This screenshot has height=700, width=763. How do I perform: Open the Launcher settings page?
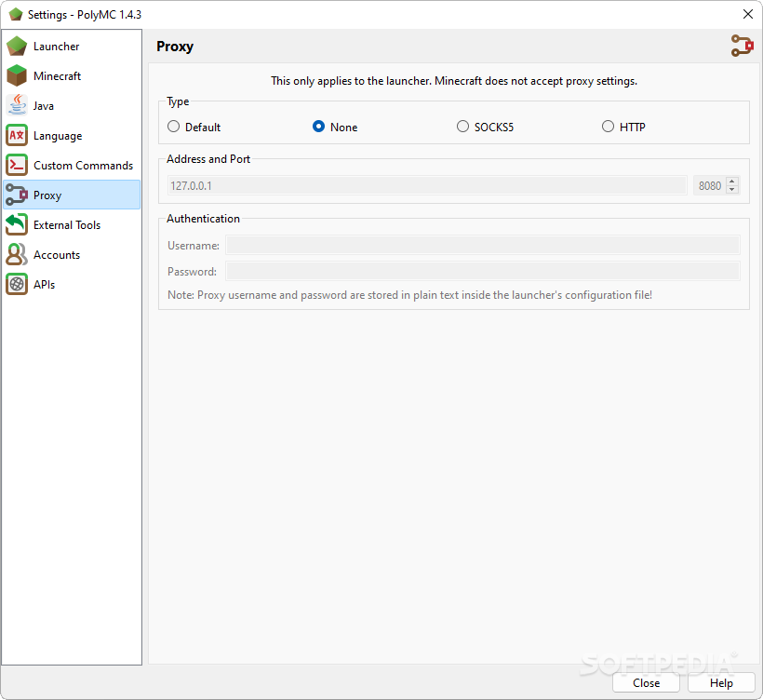(72, 47)
